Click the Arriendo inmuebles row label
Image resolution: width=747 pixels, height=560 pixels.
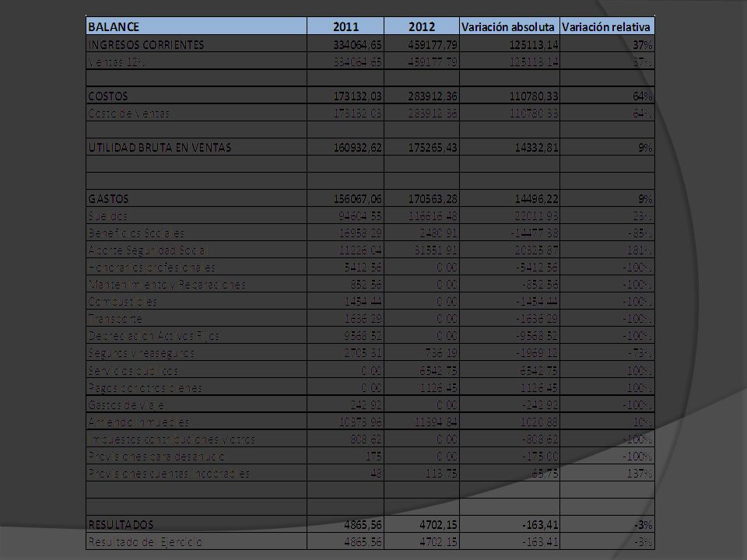pyautogui.click(x=139, y=422)
